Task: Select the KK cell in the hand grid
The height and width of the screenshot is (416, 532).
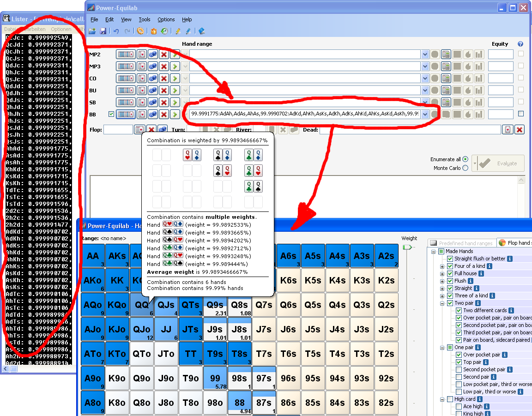Action: click(117, 280)
